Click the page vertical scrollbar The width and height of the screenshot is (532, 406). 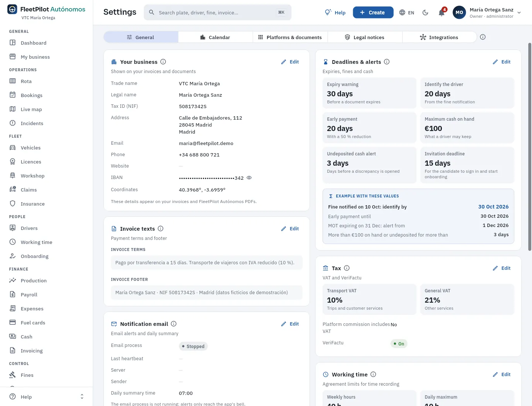(x=530, y=147)
